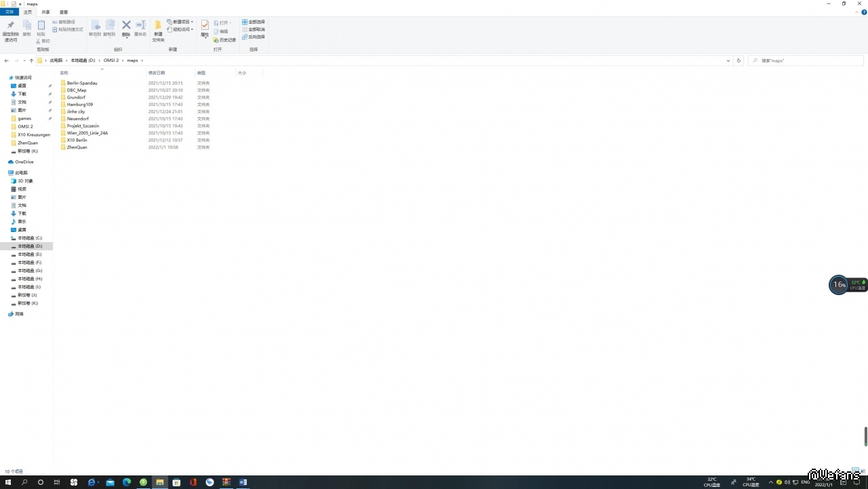Click the 属性 properties icon
Viewport: 868px width, 489px height.
pos(205,24)
